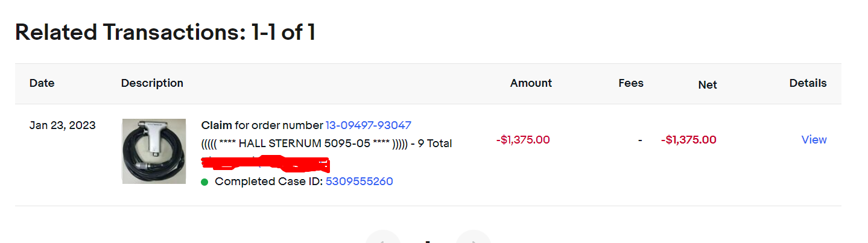Select current page number 1 in pagination
Image resolution: width=868 pixels, height=243 pixels.
(x=428, y=241)
